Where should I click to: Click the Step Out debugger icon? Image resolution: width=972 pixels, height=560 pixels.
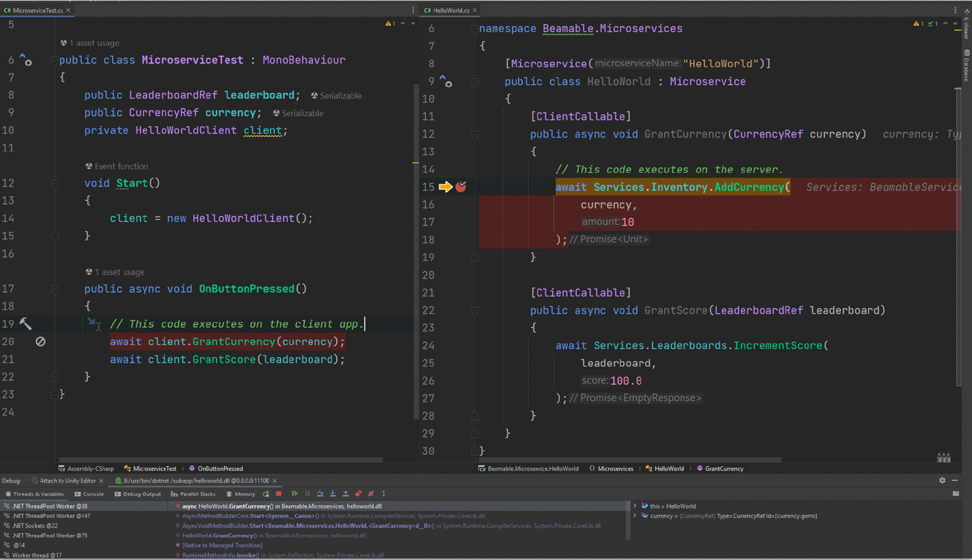pyautogui.click(x=345, y=494)
